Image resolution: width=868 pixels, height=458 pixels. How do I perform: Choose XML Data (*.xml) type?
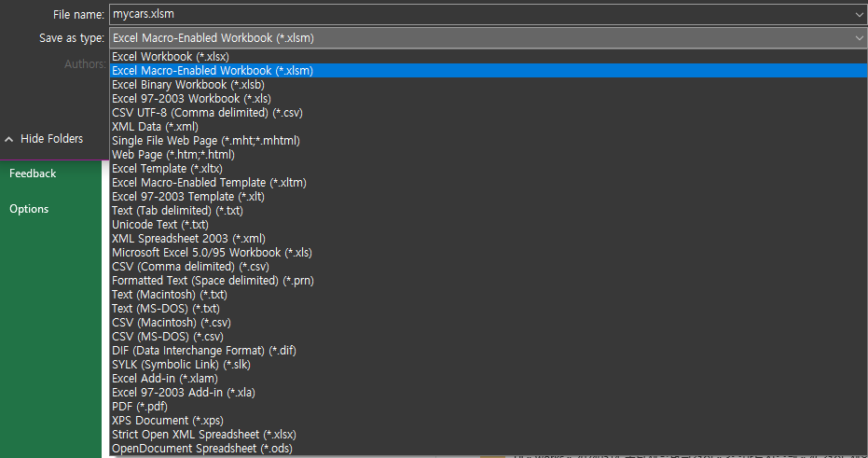pyautogui.click(x=489, y=126)
